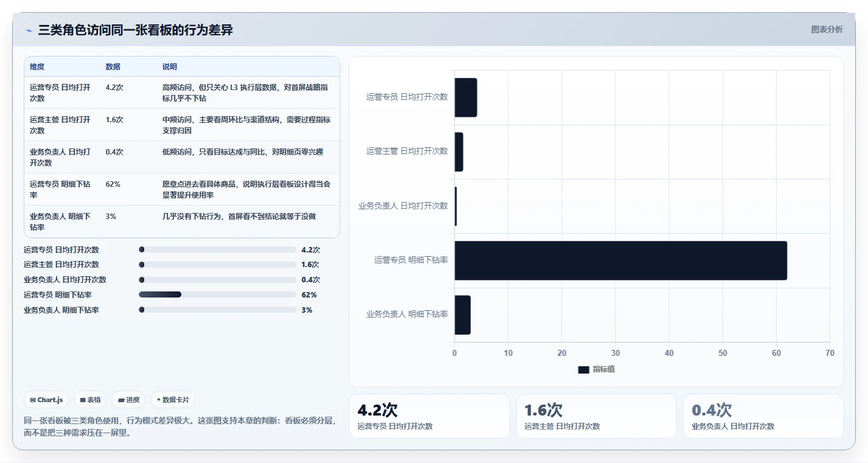Click the blue logo icon beside the title
Viewport: 868px width, 463px height.
pyautogui.click(x=29, y=30)
